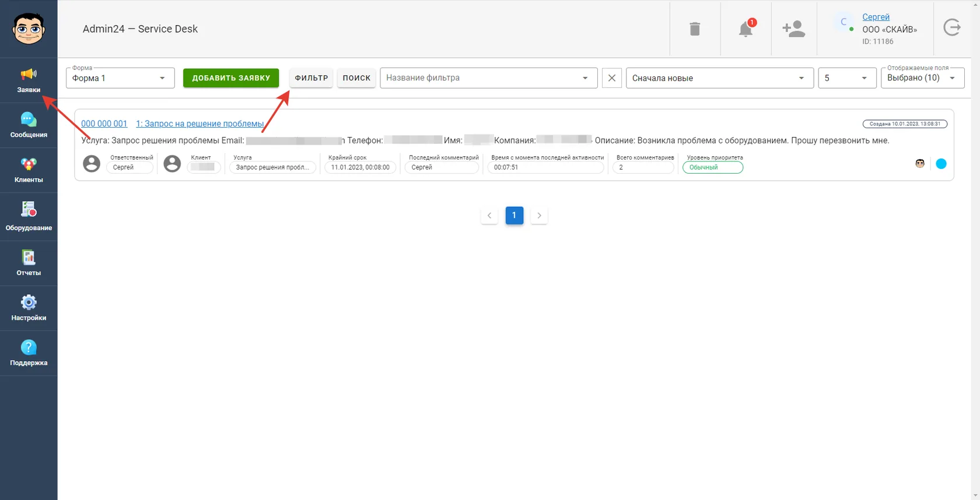Viewport: 980px width, 500px height.
Task: Open Клиенты section in sidebar
Action: pos(29,170)
